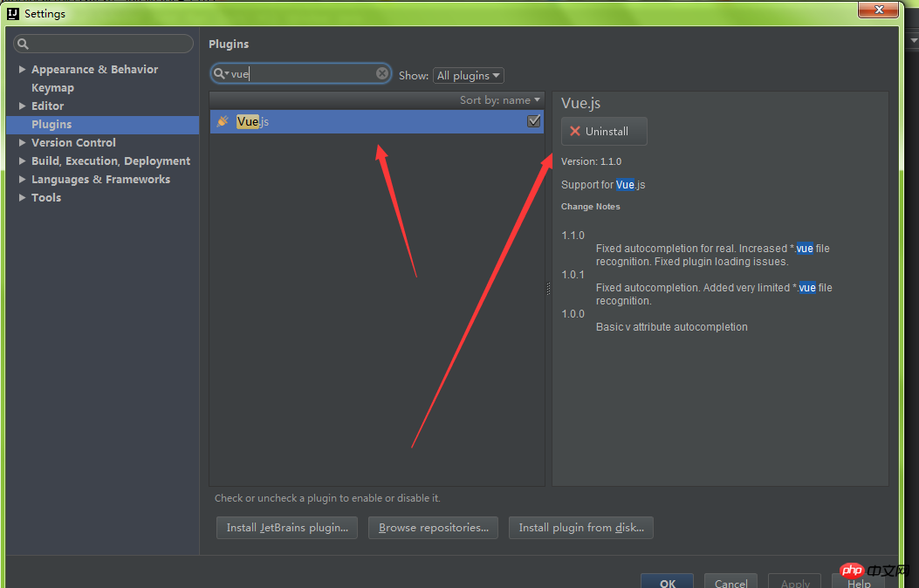Screen dimensions: 919x588
Task: Click the Apply button
Action: tap(795, 581)
